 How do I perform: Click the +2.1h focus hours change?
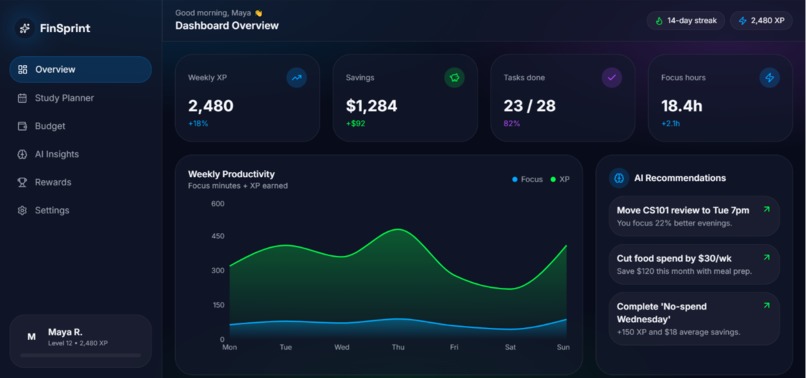(x=671, y=123)
